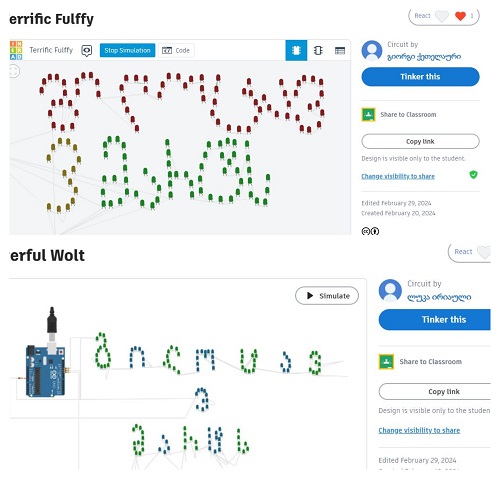Click the first Tinker this button
500x479 pixels.
tap(420, 77)
